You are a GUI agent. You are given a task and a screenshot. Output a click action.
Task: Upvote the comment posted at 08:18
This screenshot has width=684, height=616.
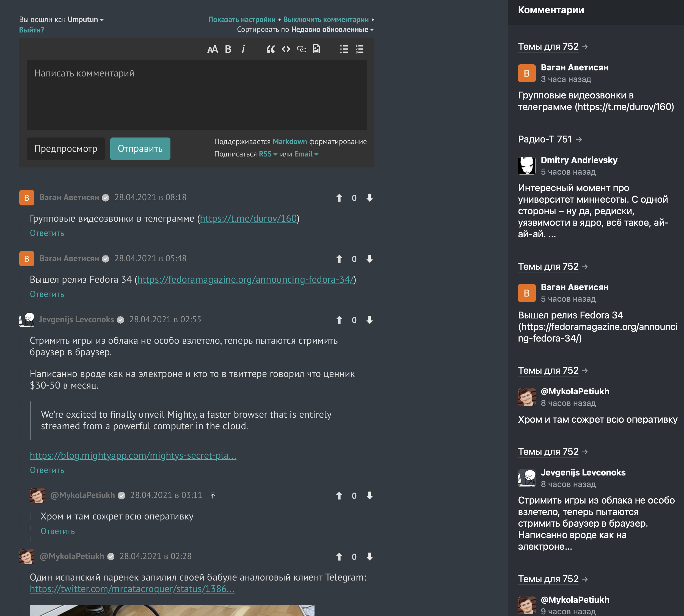(x=339, y=198)
